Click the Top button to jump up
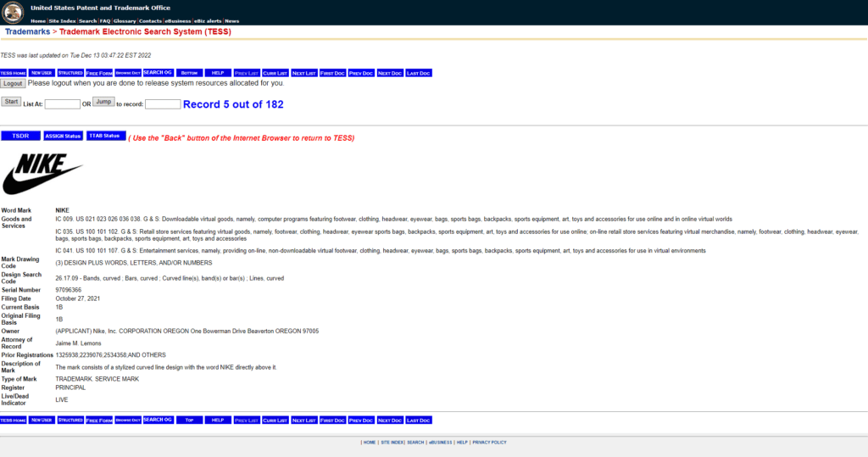The image size is (868, 457). (189, 421)
